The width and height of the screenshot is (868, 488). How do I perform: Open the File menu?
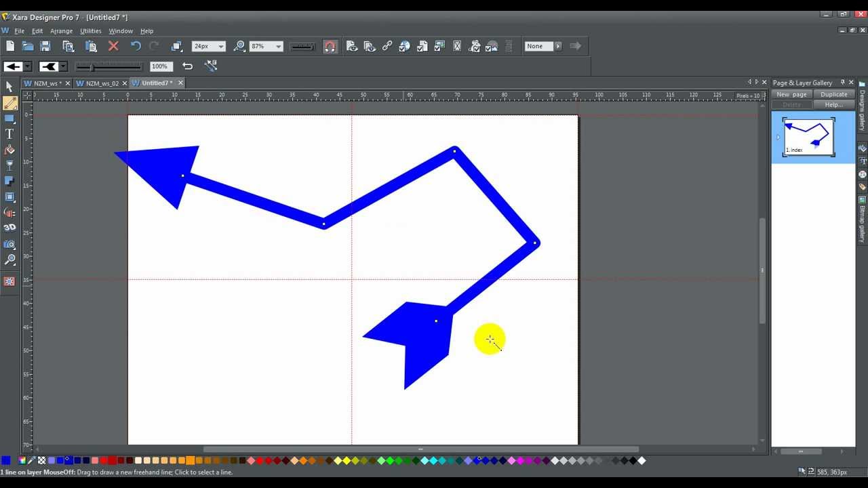[x=19, y=31]
